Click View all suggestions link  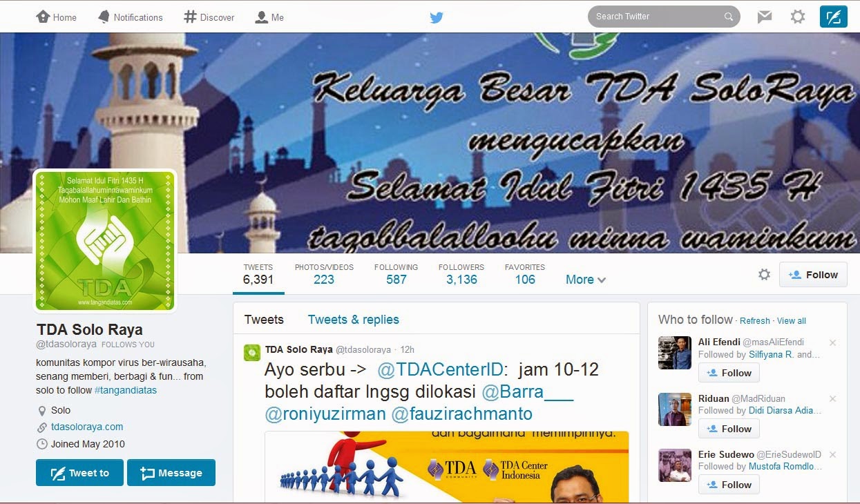[792, 321]
